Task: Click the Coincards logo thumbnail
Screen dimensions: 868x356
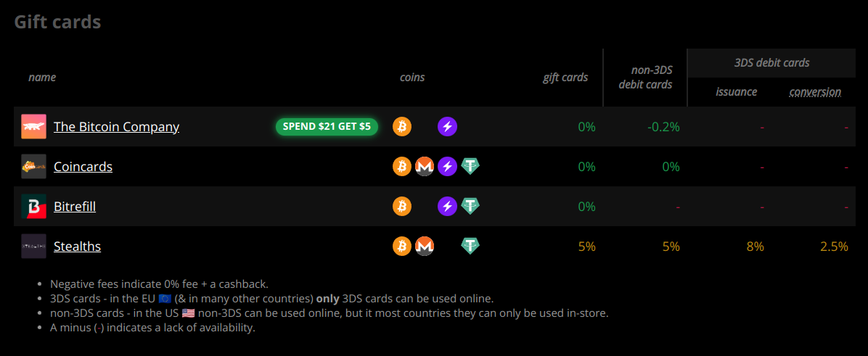Action: 34,166
